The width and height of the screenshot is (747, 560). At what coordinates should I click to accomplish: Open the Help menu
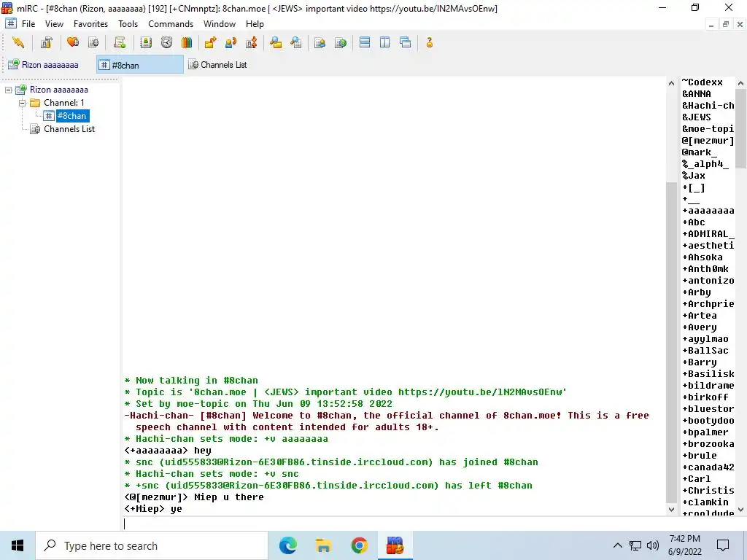[x=255, y=24]
